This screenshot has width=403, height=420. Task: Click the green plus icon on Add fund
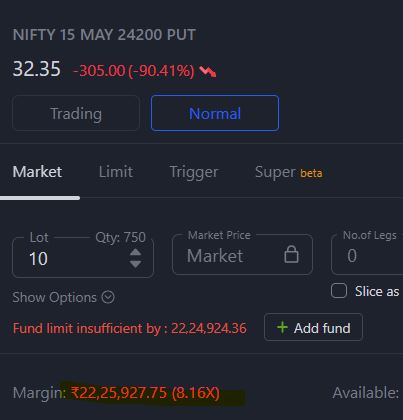click(282, 327)
